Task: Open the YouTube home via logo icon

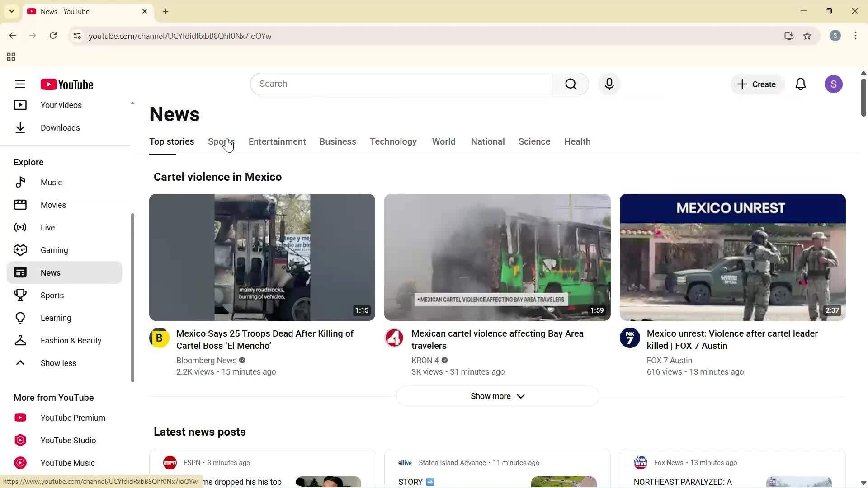Action: click(66, 84)
